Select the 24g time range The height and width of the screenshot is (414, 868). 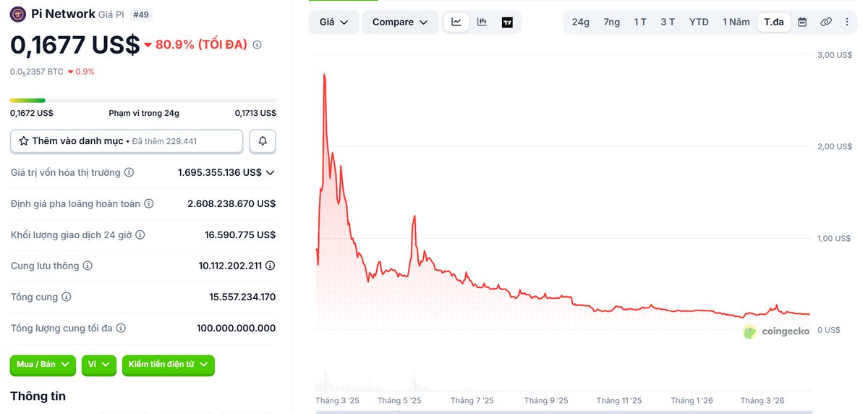pyautogui.click(x=580, y=22)
